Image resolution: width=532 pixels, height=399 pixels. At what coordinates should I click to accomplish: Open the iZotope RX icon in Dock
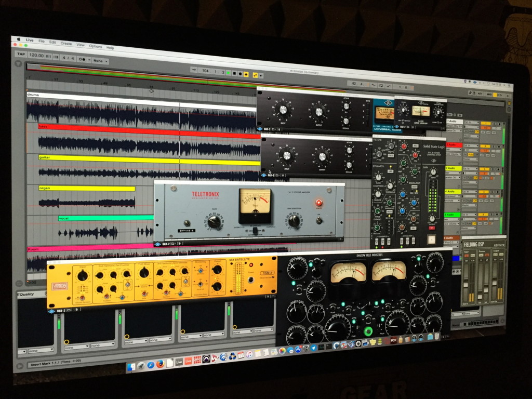(x=394, y=341)
